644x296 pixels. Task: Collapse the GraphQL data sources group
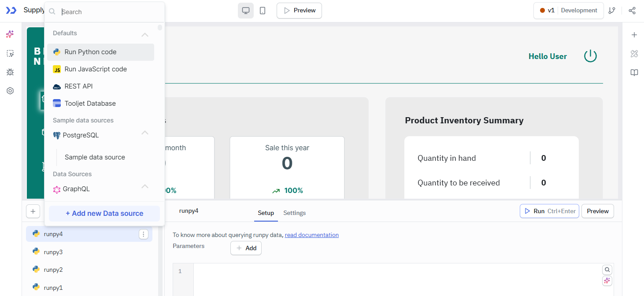[145, 186]
